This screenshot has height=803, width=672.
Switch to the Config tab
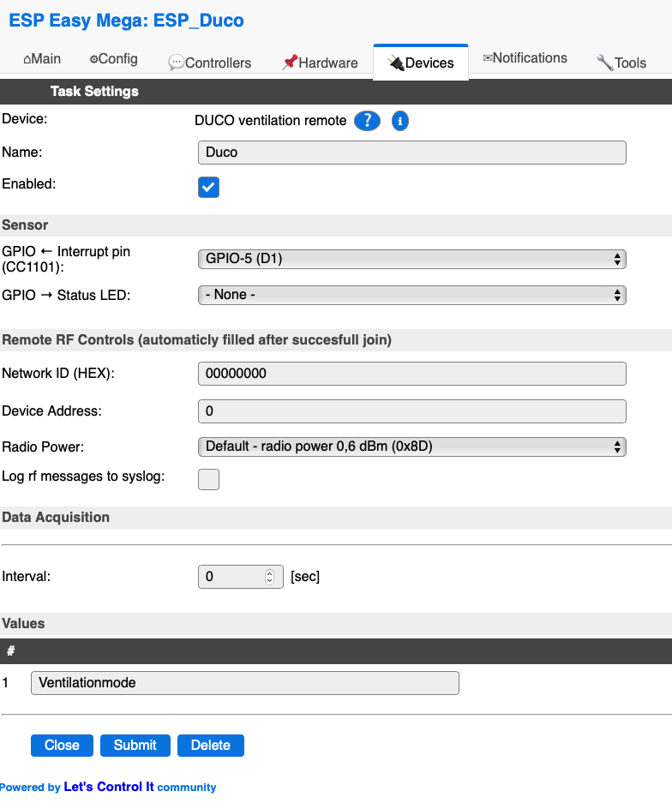114,59
